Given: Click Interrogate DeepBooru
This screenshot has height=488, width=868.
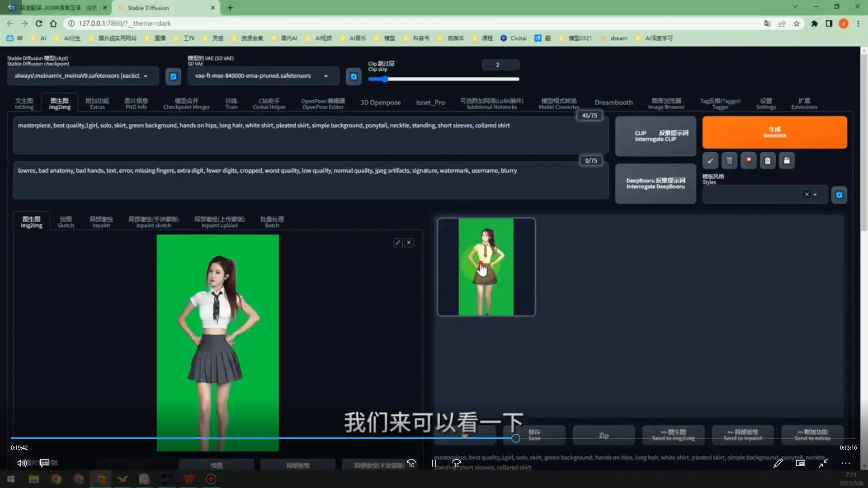Looking at the screenshot, I should (655, 183).
